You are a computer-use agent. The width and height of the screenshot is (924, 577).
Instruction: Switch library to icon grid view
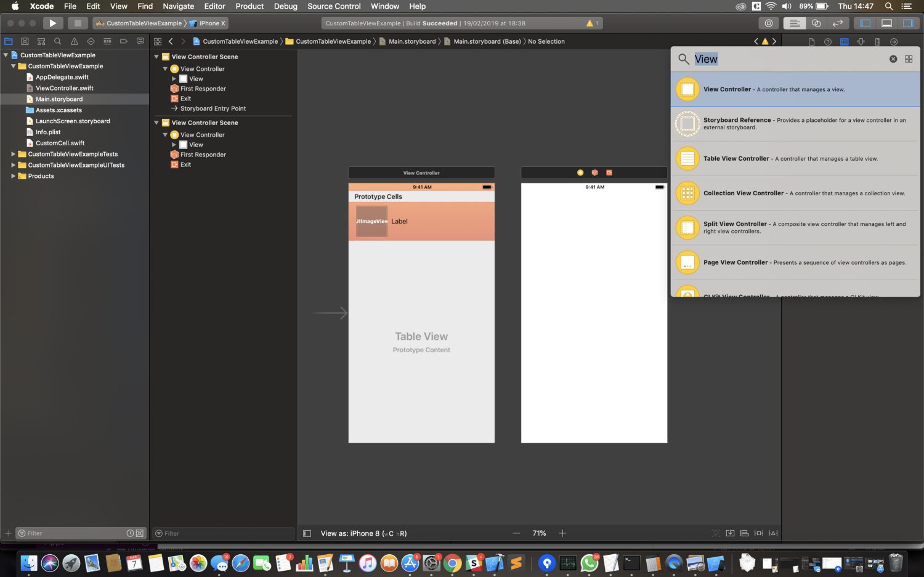click(909, 59)
